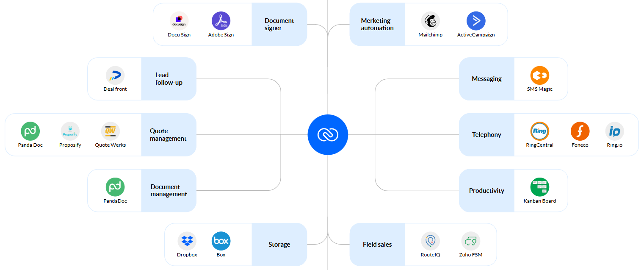This screenshot has width=644, height=270.
Task: Click the PandaDoc document management icon
Action: coord(115,186)
